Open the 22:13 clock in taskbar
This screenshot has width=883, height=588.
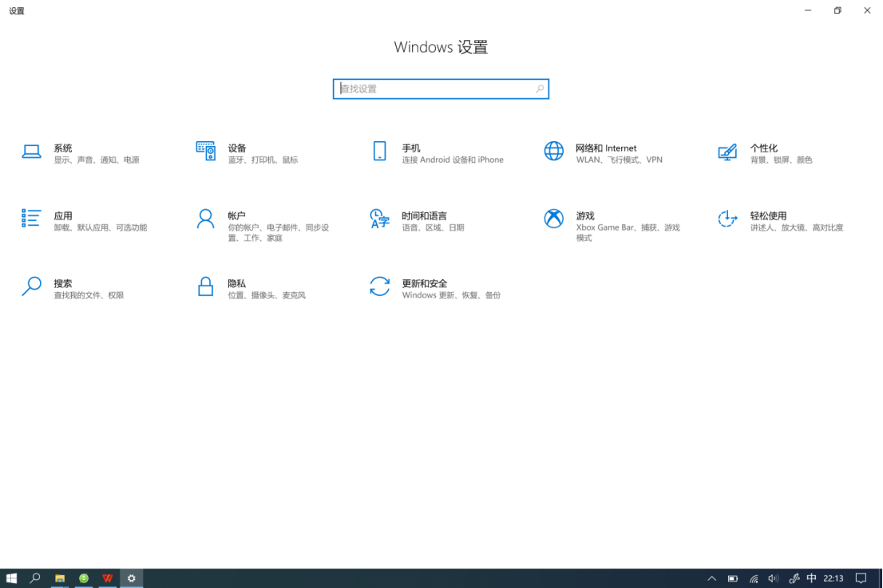pyautogui.click(x=834, y=578)
